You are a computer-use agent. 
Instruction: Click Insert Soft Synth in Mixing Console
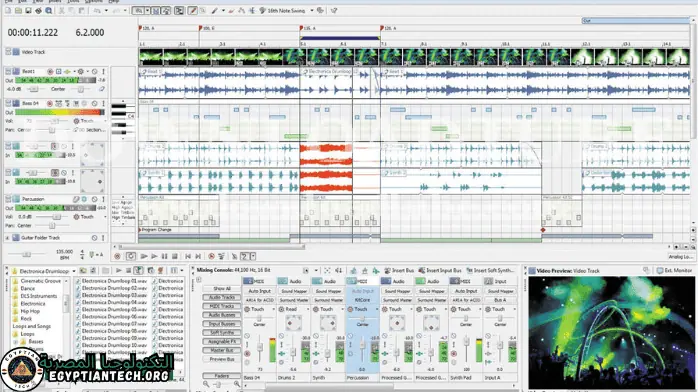click(490, 270)
